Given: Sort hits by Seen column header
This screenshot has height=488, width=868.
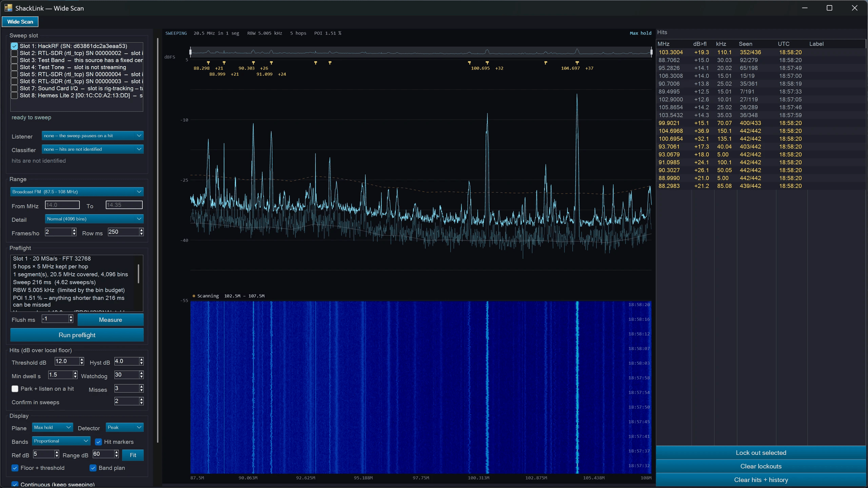Looking at the screenshot, I should pyautogui.click(x=746, y=44).
